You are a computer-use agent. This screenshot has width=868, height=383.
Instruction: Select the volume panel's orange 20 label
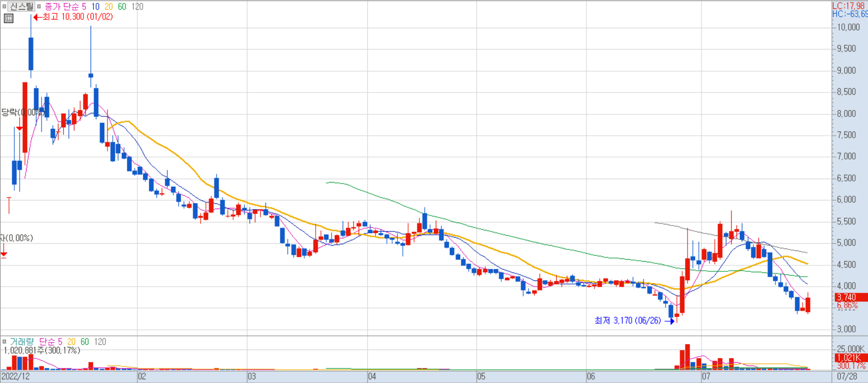[71, 342]
